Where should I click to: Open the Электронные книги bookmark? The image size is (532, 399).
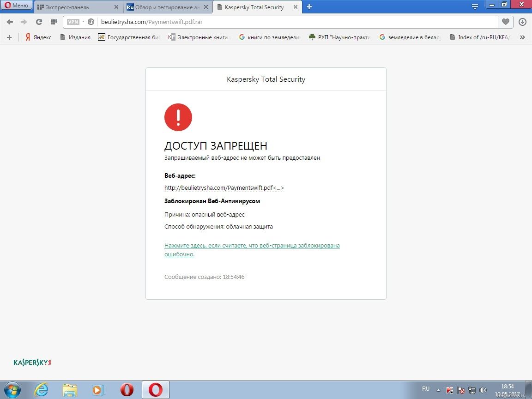[200, 37]
